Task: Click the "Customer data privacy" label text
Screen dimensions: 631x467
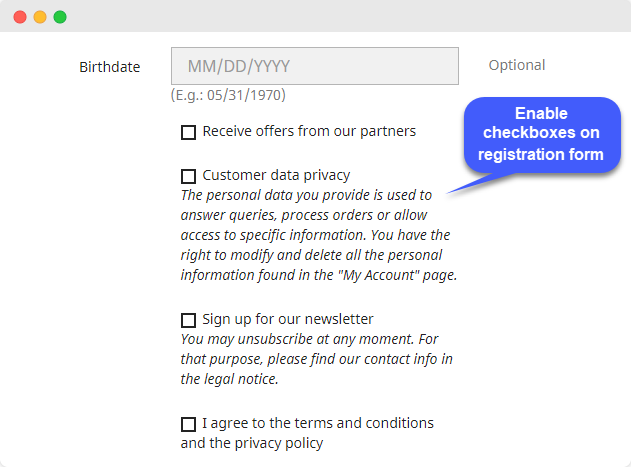Action: click(x=276, y=175)
